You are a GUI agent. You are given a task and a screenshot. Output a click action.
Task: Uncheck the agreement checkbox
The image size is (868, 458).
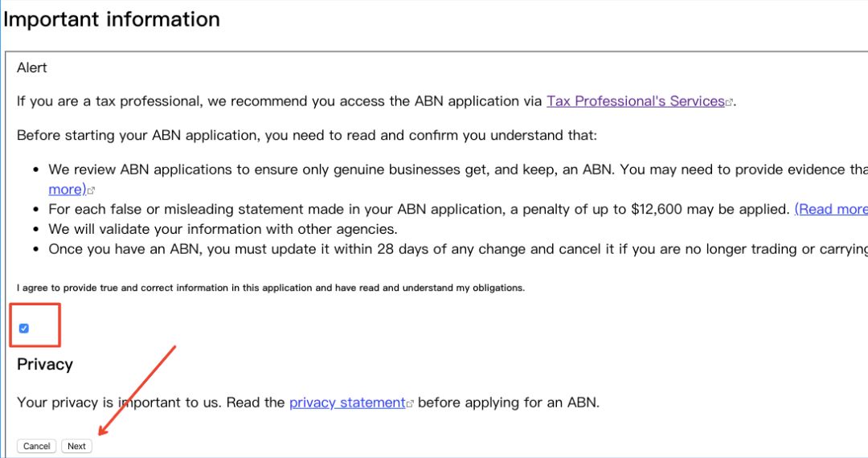pos(24,328)
